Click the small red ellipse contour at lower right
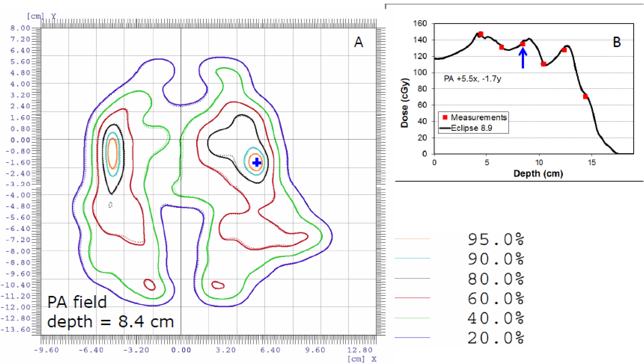This screenshot has height=364, width=644. click(x=218, y=285)
